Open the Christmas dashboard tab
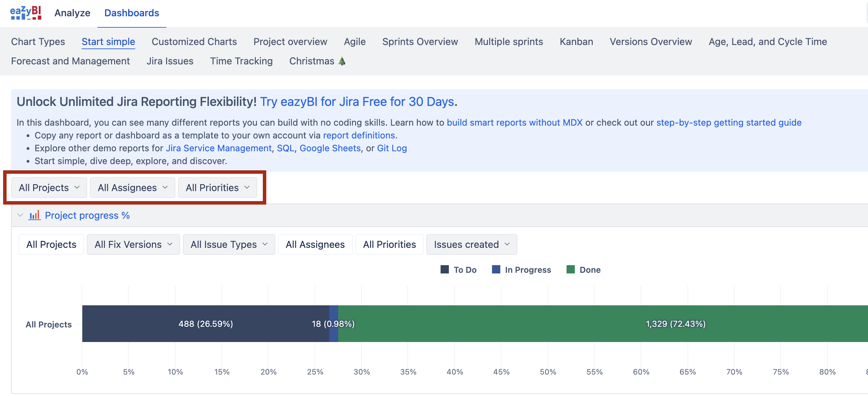The height and width of the screenshot is (396, 868). 317,61
